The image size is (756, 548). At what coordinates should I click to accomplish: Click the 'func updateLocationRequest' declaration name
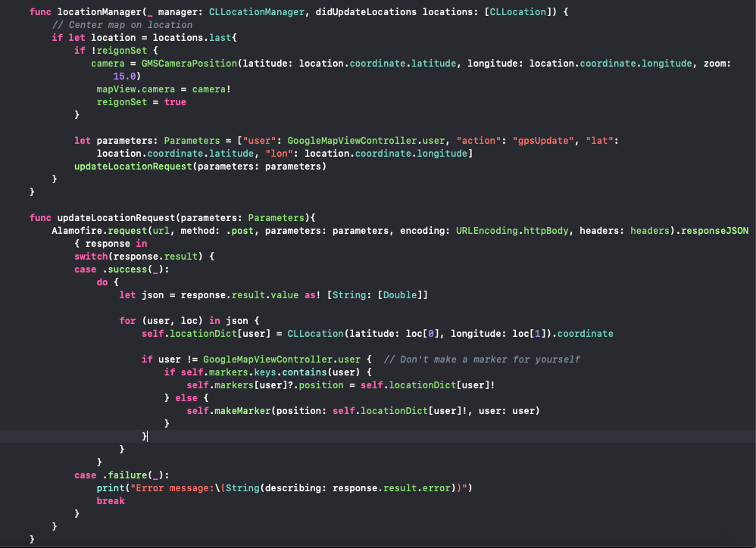point(116,218)
